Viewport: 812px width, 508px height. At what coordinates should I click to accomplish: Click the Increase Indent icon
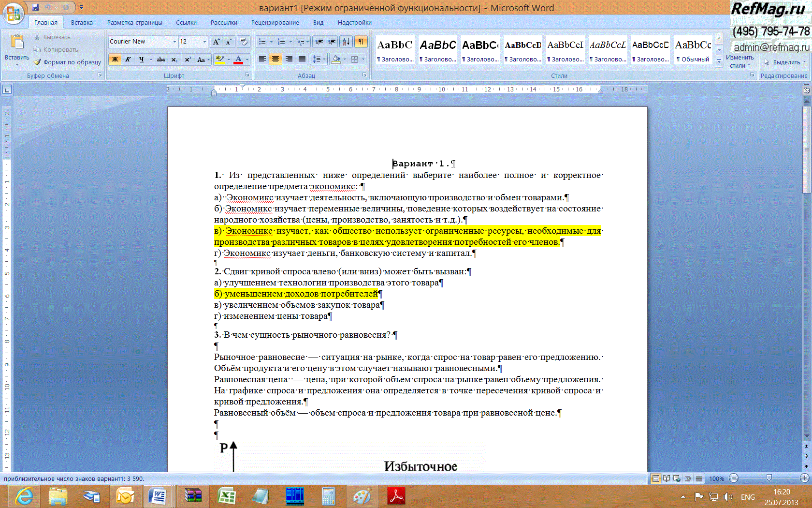tap(332, 42)
